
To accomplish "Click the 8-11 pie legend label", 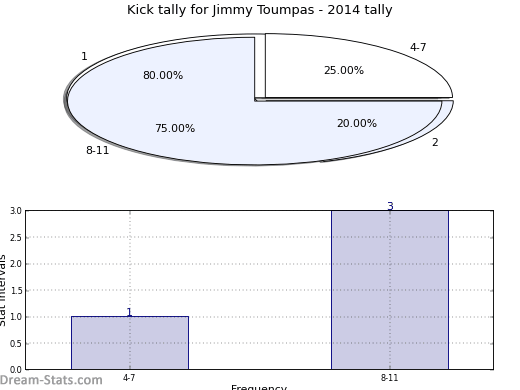I will coord(98,150).
